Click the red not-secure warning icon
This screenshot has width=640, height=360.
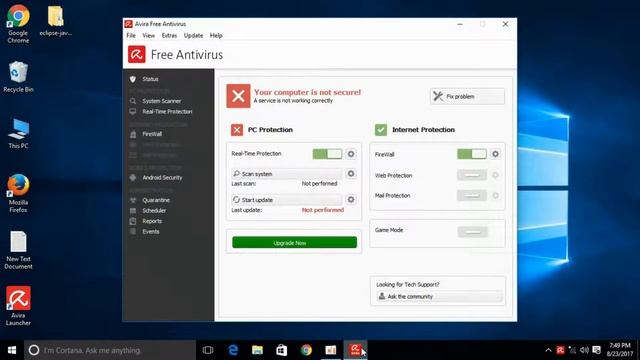pos(238,96)
